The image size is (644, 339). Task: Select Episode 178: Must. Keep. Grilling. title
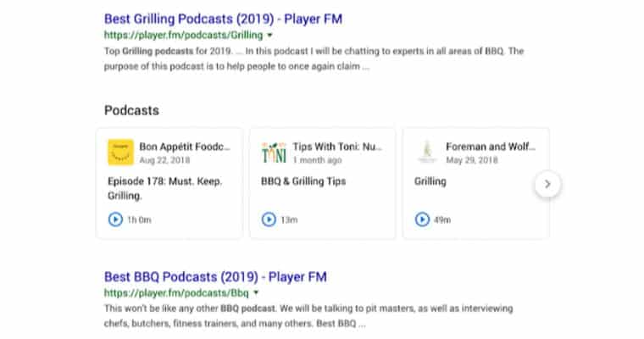(165, 189)
